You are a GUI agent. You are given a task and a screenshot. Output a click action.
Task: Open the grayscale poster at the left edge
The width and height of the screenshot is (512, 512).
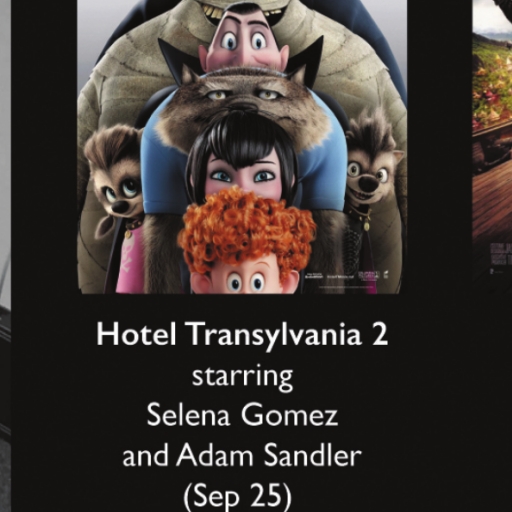click(5, 256)
